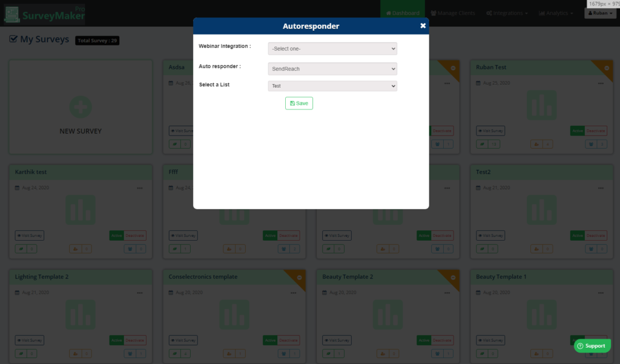Click the bar chart icon on Lighting Template 2 card
The image size is (620, 364).
click(x=81, y=314)
